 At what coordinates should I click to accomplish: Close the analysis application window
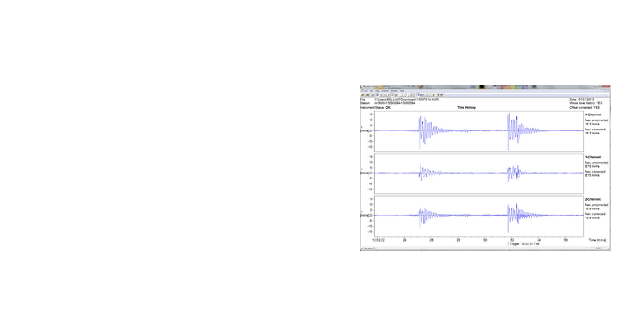coord(607,87)
